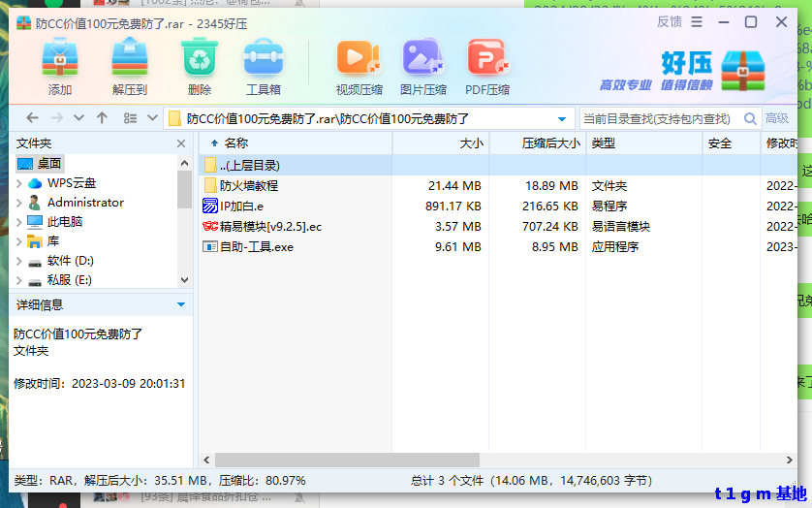
Task: Open the address path dropdown
Action: coord(563,119)
